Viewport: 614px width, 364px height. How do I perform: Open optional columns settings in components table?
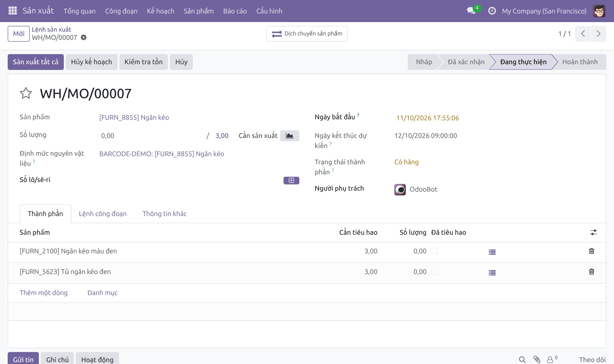593,232
